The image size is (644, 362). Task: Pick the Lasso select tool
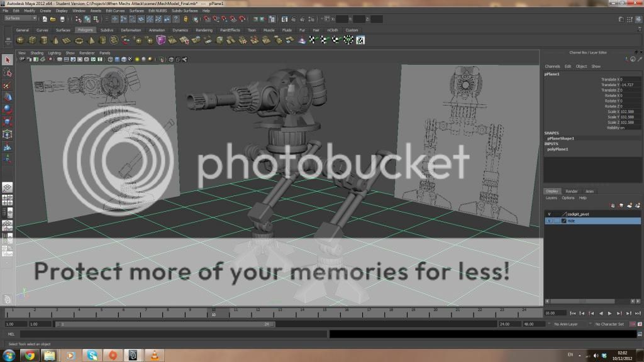(x=8, y=73)
